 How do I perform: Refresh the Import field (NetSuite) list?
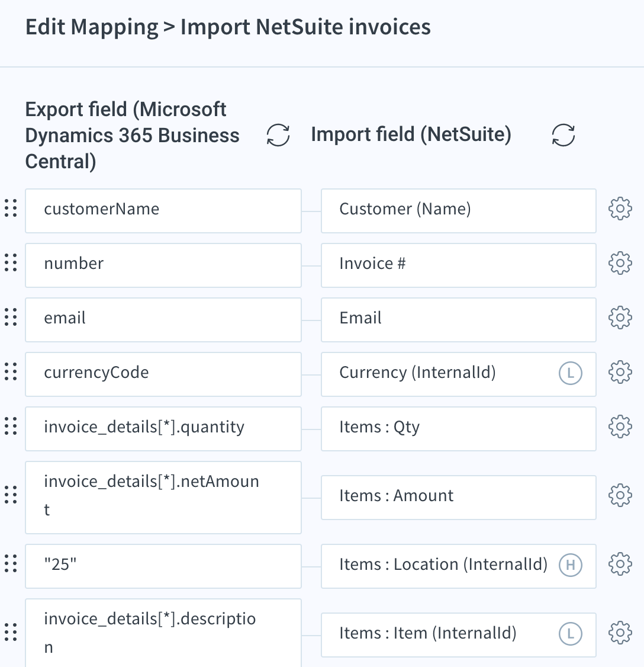(x=563, y=135)
